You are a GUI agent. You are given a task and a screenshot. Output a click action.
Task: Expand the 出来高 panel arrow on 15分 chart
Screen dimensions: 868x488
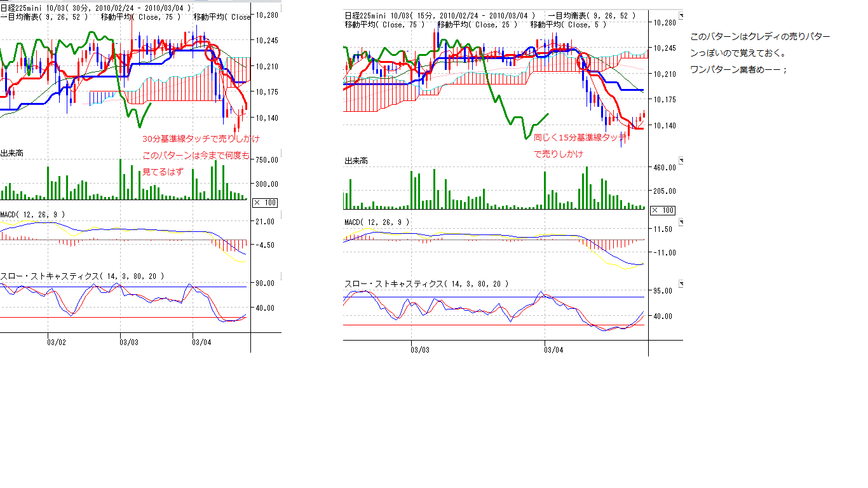tap(681, 161)
